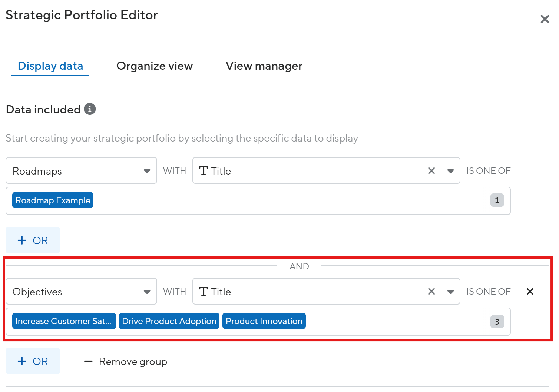Open the Objectives data type dropdown

coord(147,292)
